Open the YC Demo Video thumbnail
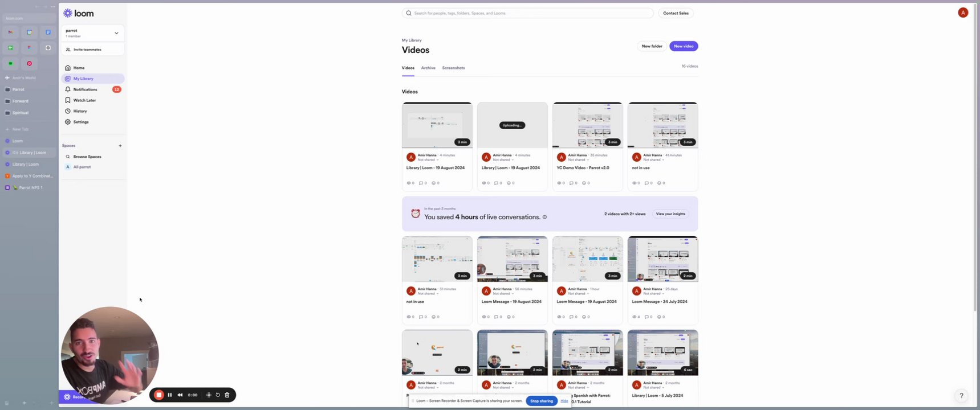Image resolution: width=980 pixels, height=410 pixels. pos(587,125)
